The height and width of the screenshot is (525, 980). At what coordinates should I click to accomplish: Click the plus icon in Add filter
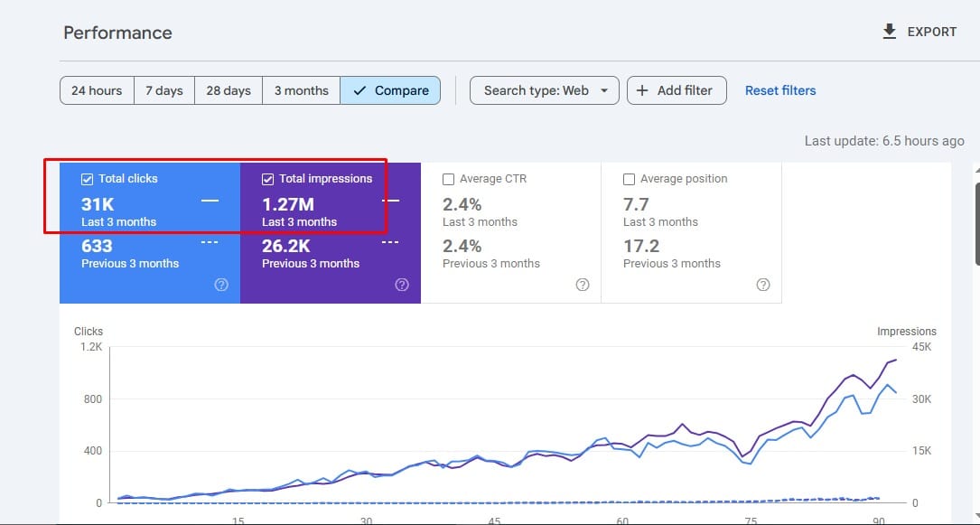click(642, 90)
